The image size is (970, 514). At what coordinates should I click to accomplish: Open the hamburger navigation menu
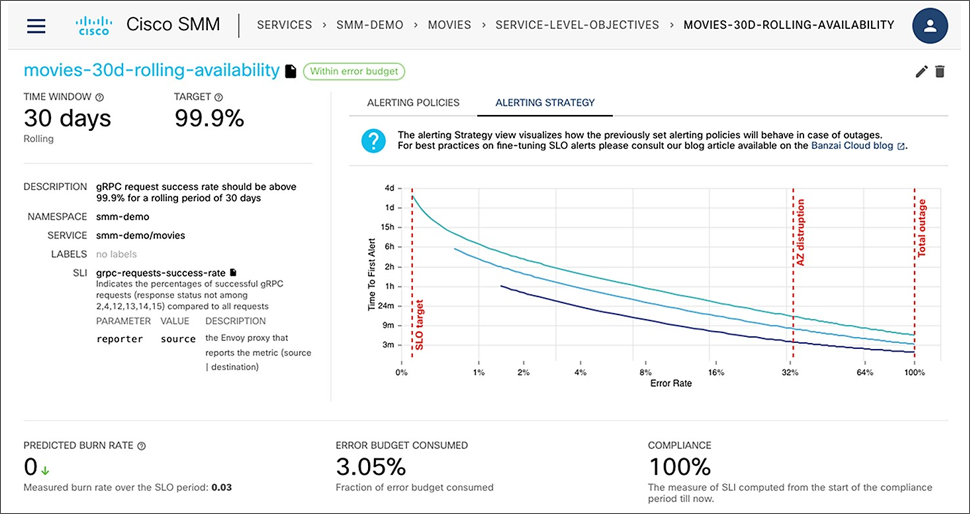tap(36, 26)
